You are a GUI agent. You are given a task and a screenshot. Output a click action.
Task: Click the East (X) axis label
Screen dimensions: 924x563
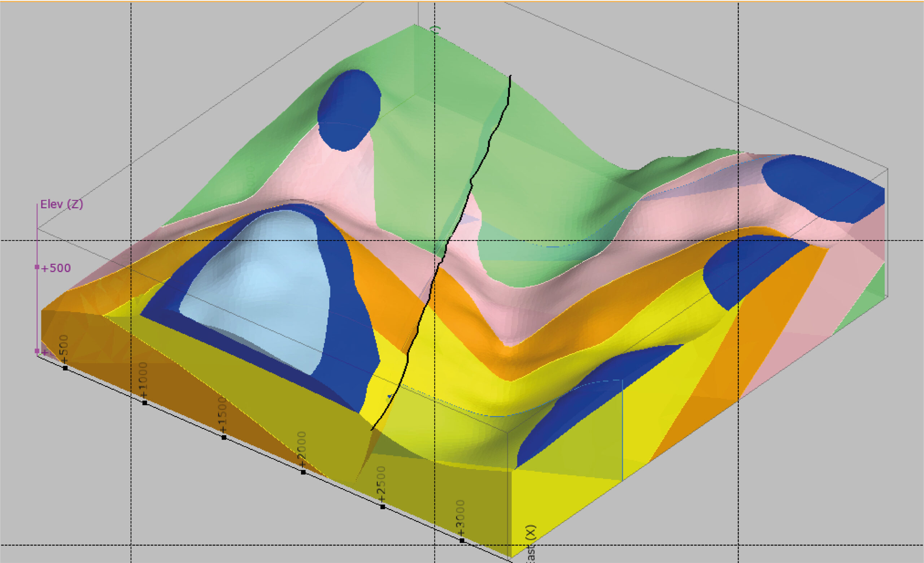click(x=531, y=543)
